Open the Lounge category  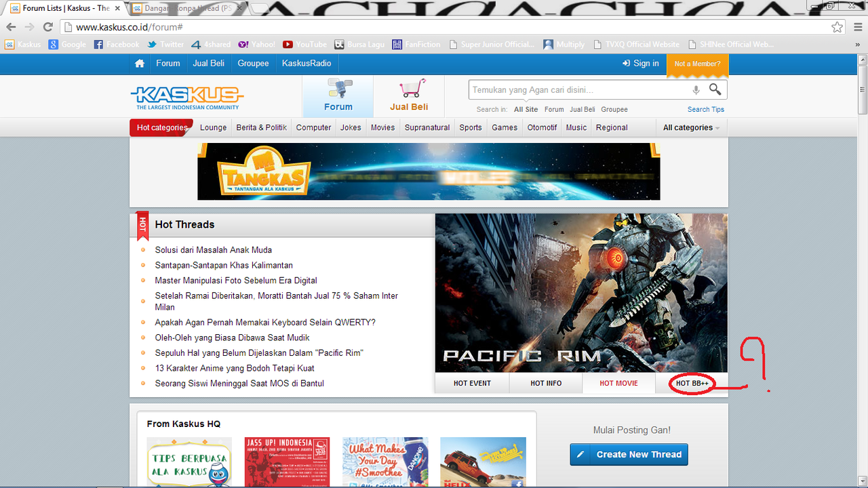coord(213,127)
